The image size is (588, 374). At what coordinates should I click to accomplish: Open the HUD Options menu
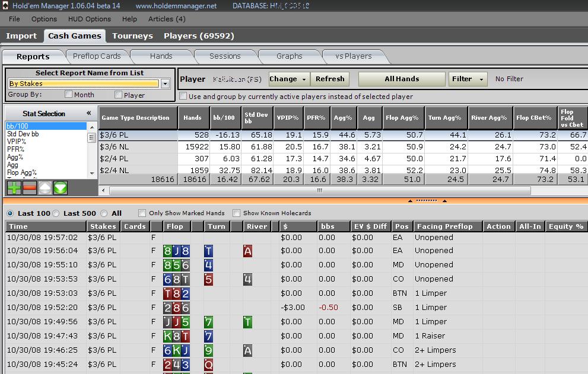click(89, 19)
